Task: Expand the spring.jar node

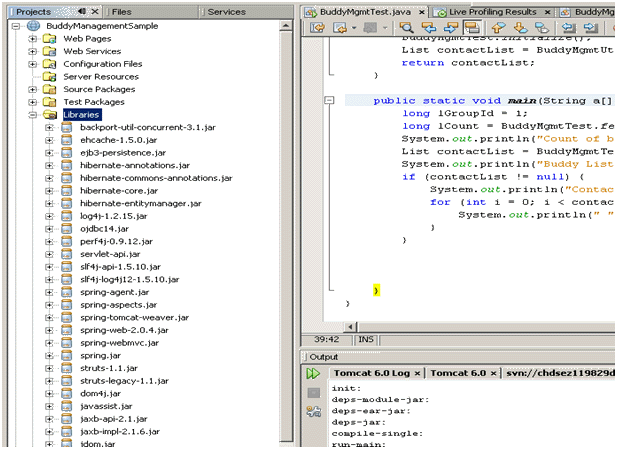Action: click(49, 356)
